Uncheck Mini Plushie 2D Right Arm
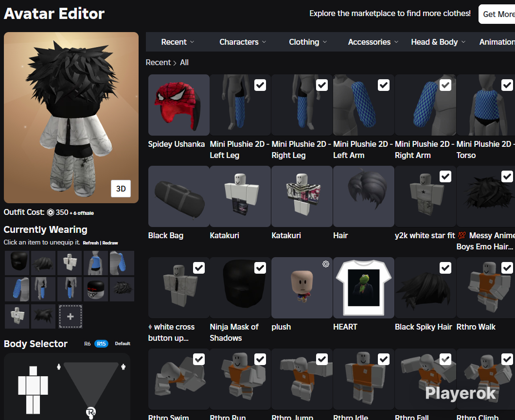Image resolution: width=515 pixels, height=420 pixels. click(x=445, y=85)
